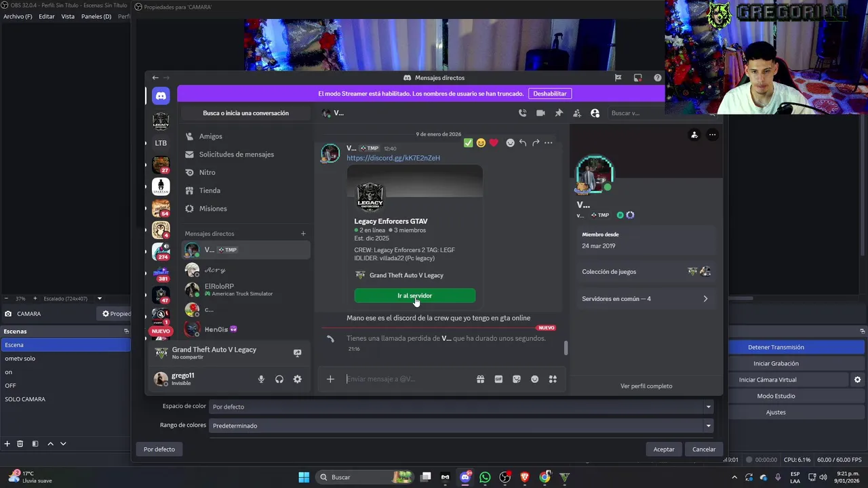The image size is (868, 488).
Task: Create new direct message plus icon
Action: click(x=303, y=233)
